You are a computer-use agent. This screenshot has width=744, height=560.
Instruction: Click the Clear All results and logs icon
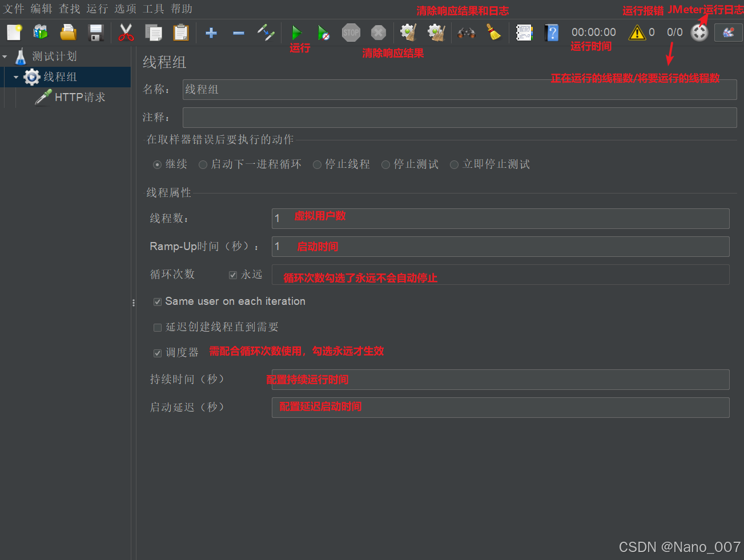coord(436,33)
